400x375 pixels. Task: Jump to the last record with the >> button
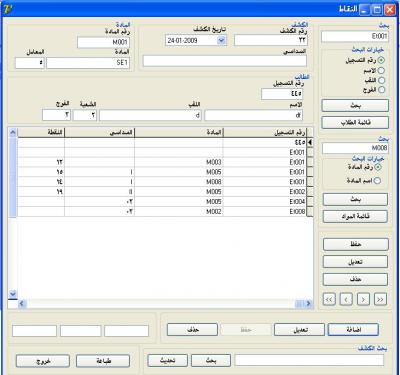[380, 299]
